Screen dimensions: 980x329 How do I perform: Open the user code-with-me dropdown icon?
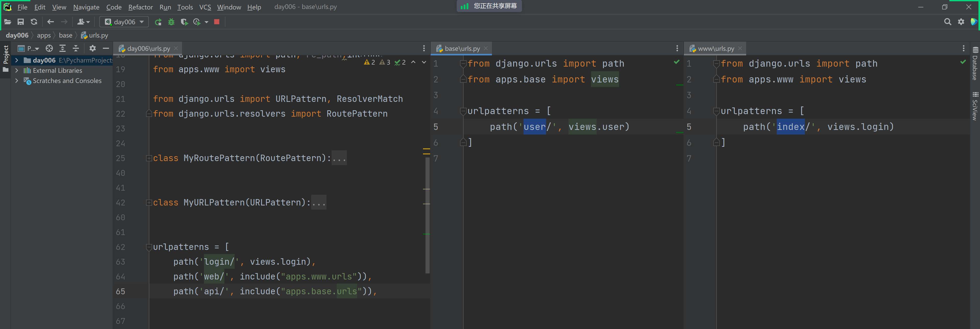(83, 22)
